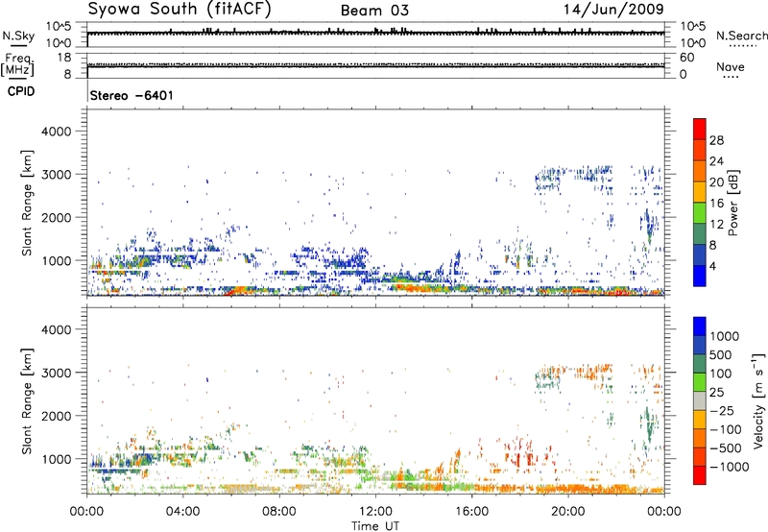The image size is (768, 532).
Task: Click the gray segment of Velocity colorbar
Action: pos(700,400)
